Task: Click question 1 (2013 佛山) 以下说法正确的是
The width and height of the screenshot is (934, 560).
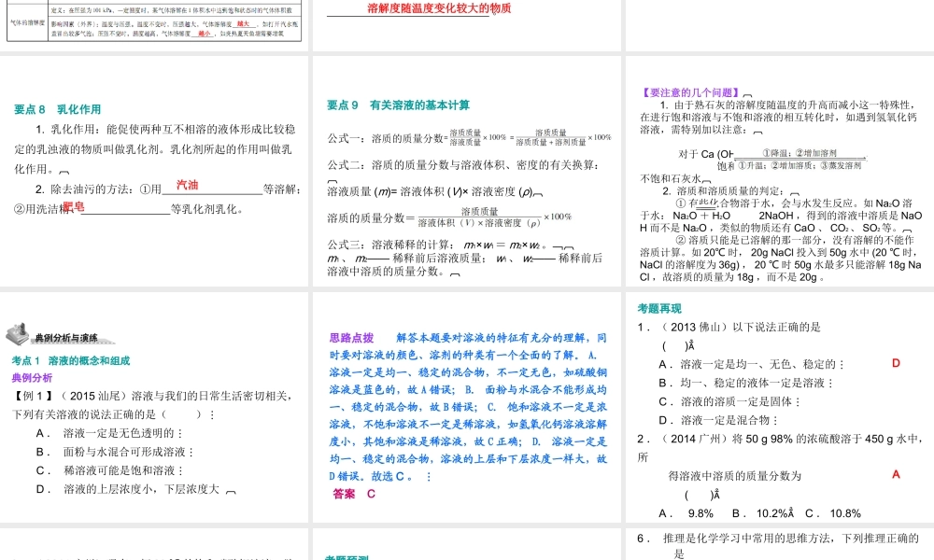Action: point(729,328)
